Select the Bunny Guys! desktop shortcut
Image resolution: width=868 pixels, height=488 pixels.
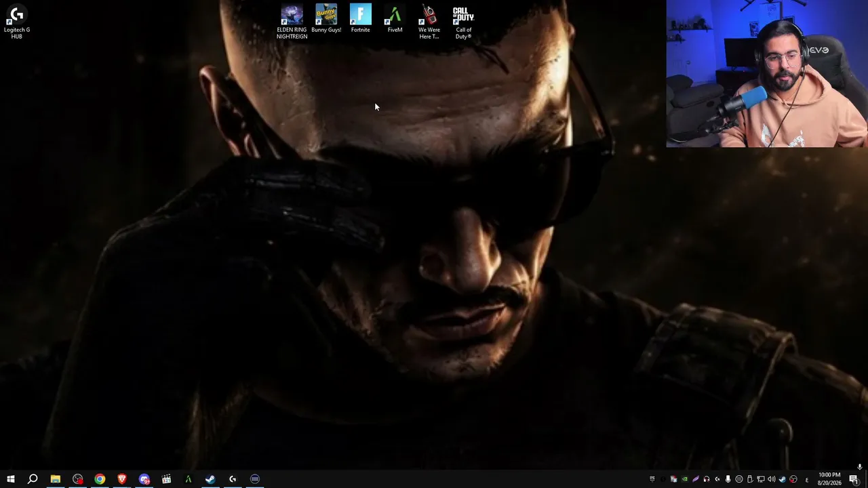pyautogui.click(x=326, y=19)
